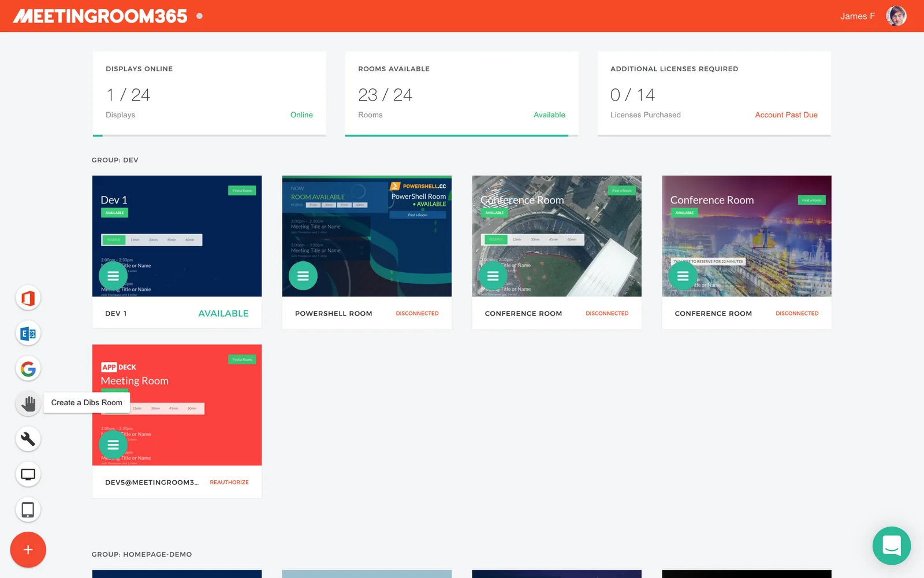
Task: Open the Exchange integration icon
Action: point(28,334)
